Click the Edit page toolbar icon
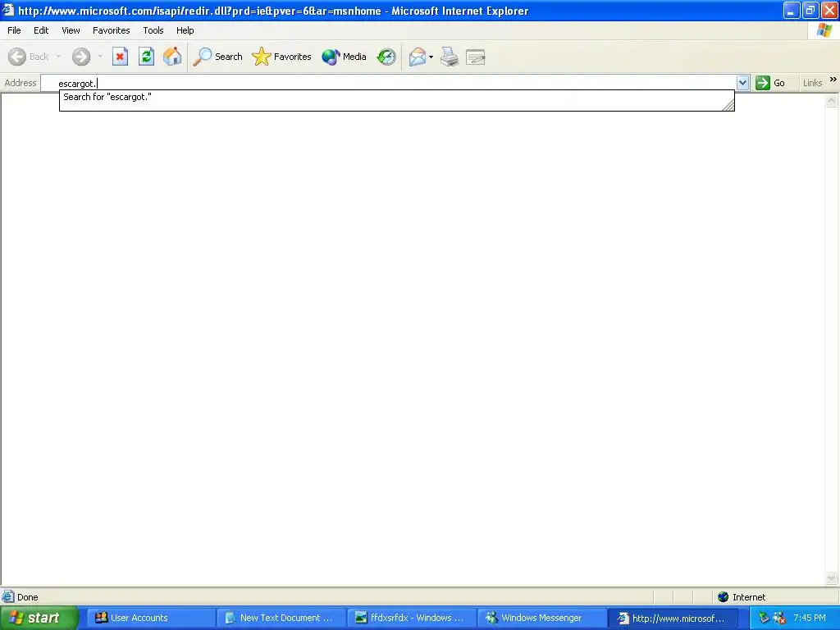840x630 pixels. point(475,57)
